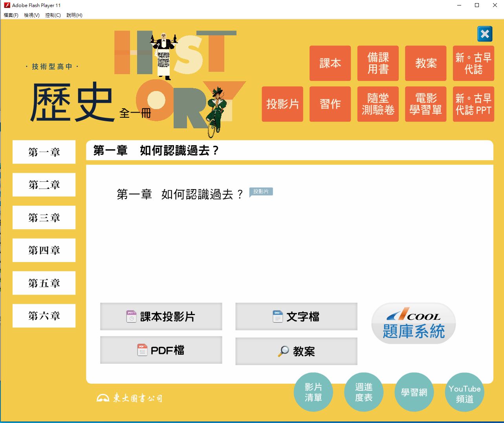Open the PDF檔 document
Screen dimensions: 504x423
point(161,350)
